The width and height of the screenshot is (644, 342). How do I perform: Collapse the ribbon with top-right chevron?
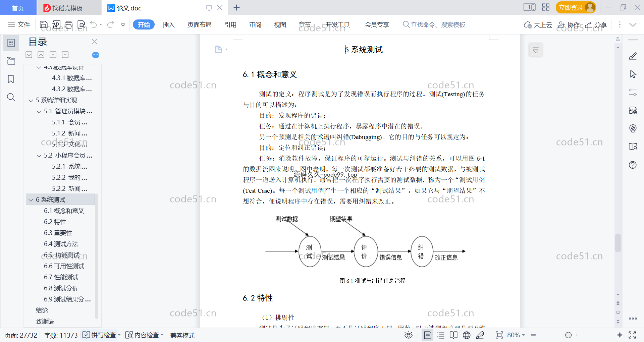click(x=633, y=24)
